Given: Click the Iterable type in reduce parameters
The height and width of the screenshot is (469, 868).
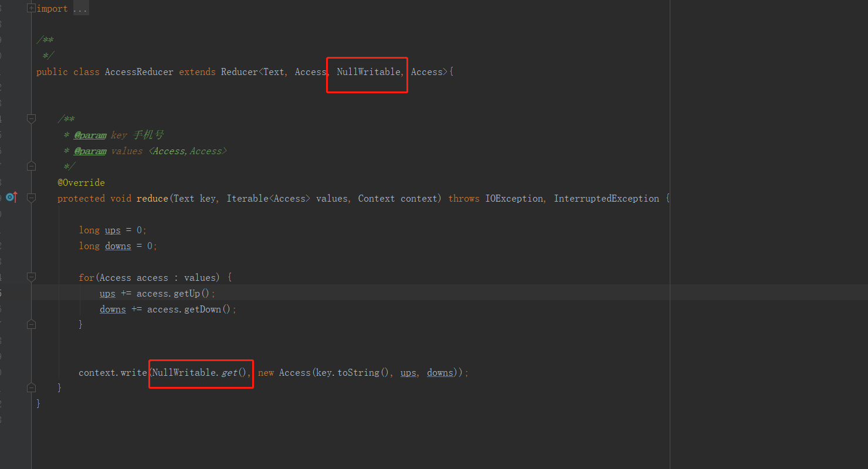Looking at the screenshot, I should 247,199.
